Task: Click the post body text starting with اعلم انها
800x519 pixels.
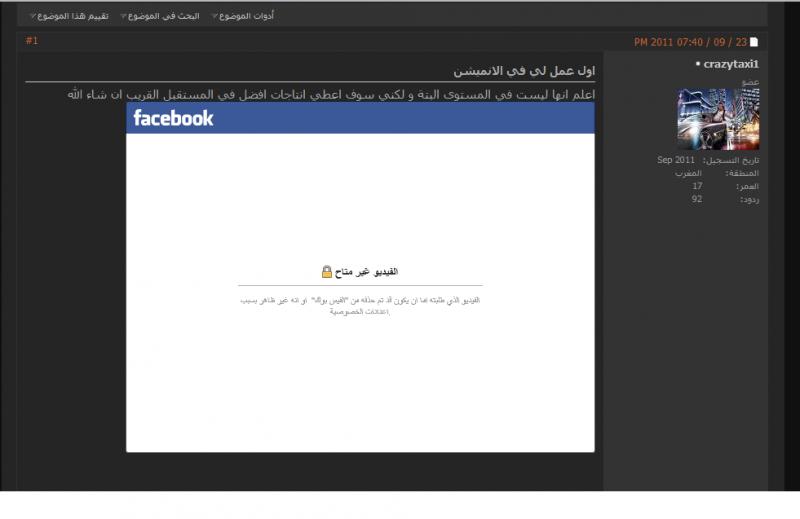Action: (x=331, y=95)
